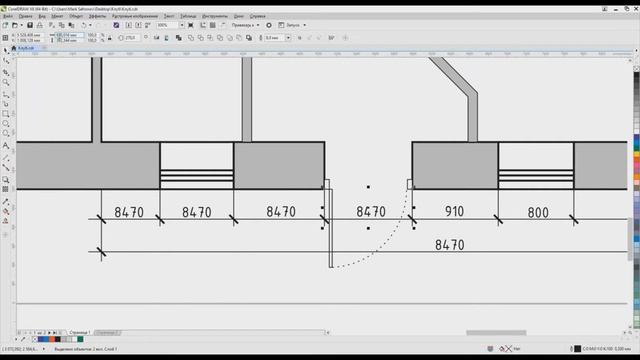640x360 pixels.
Task: Click the Create Boundary icon
Action: click(x=249, y=38)
